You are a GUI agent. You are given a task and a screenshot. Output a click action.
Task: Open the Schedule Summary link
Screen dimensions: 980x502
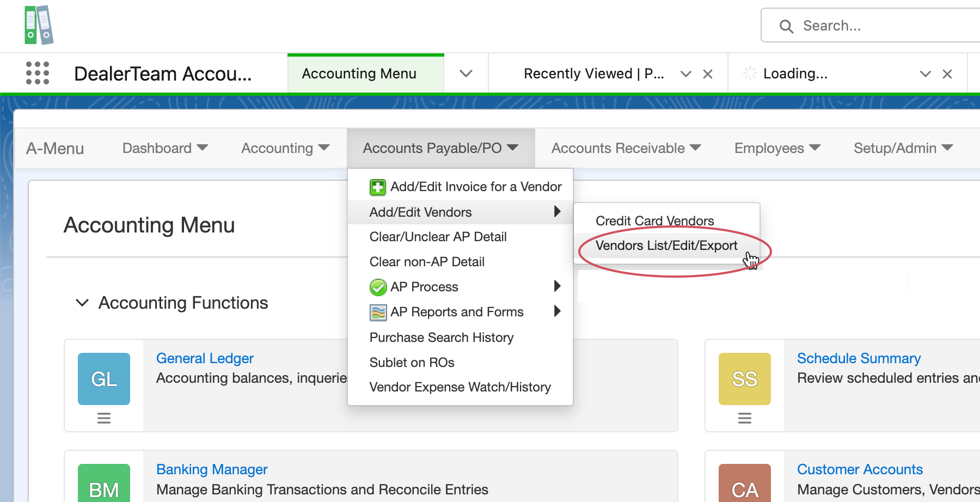click(859, 358)
